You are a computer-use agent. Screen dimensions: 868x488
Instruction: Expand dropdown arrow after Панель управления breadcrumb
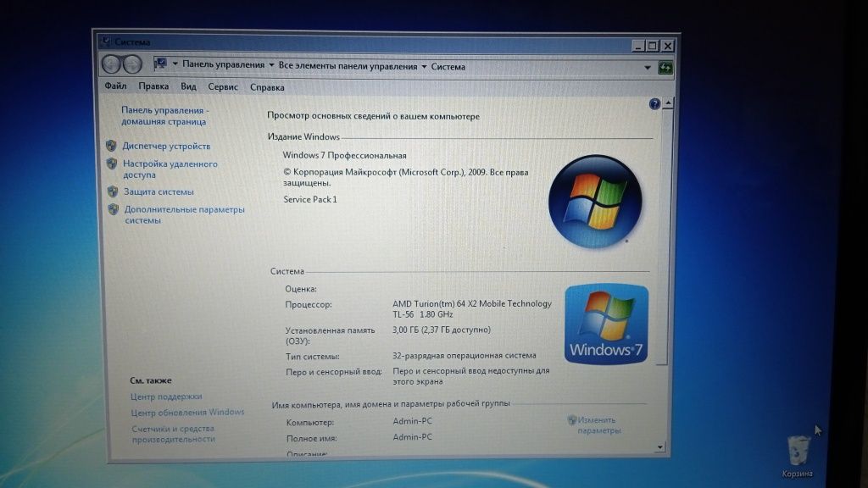[271, 65]
